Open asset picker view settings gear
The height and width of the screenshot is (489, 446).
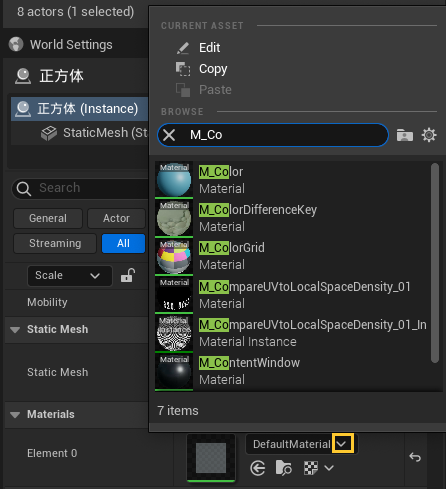click(429, 135)
